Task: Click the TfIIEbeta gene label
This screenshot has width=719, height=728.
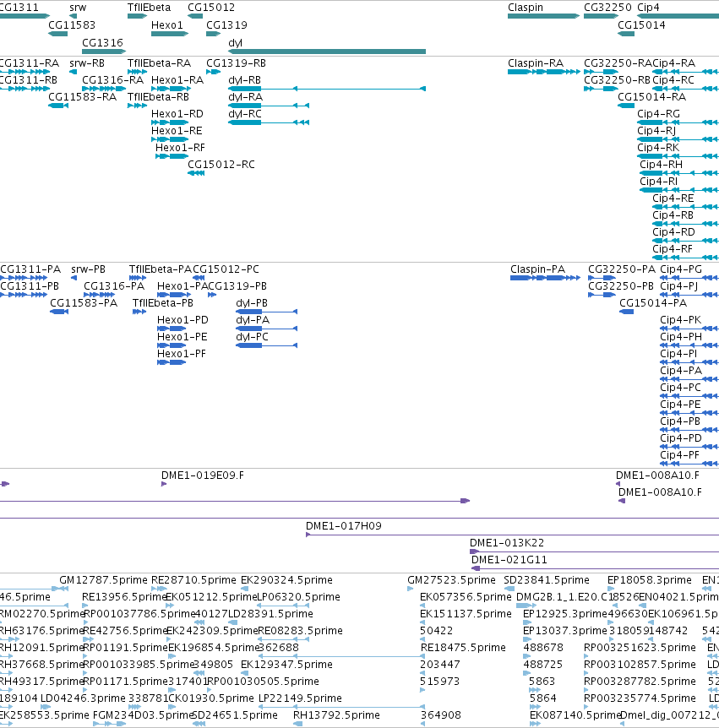Action: [149, 8]
